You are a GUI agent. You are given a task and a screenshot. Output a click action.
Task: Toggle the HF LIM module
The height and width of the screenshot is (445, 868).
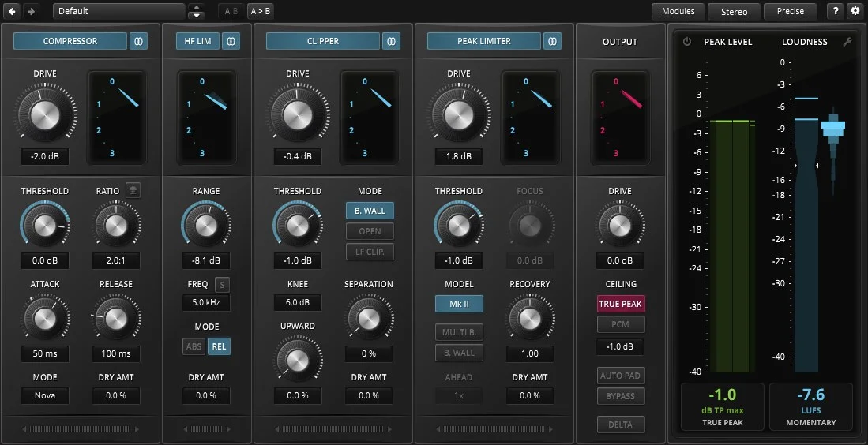click(x=197, y=41)
